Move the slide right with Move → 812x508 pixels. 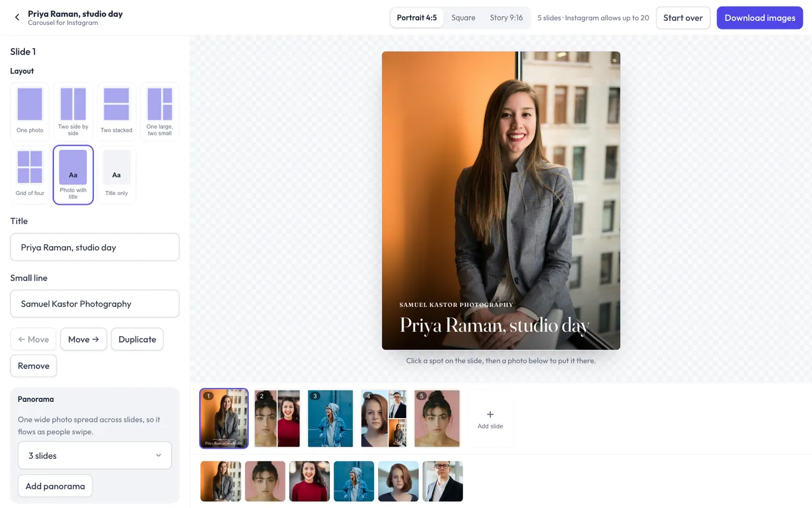(x=84, y=339)
